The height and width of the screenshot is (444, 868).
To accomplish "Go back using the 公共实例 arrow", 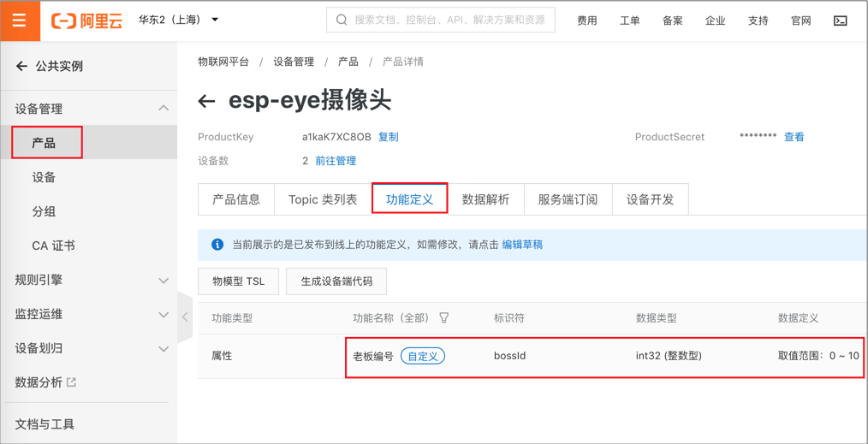I will click(22, 66).
